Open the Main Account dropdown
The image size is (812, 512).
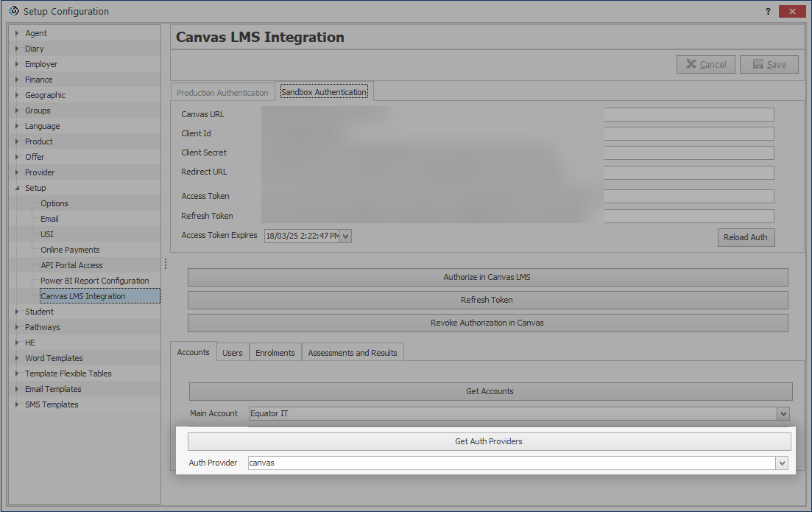pos(783,414)
